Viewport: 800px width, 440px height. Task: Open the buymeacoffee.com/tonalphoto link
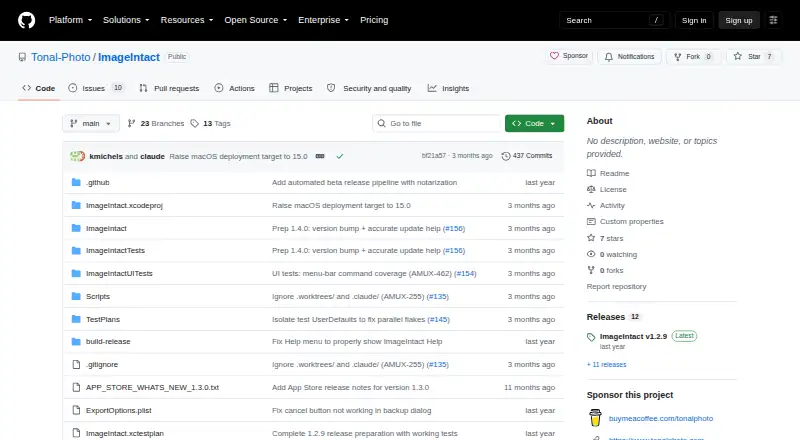coord(661,418)
